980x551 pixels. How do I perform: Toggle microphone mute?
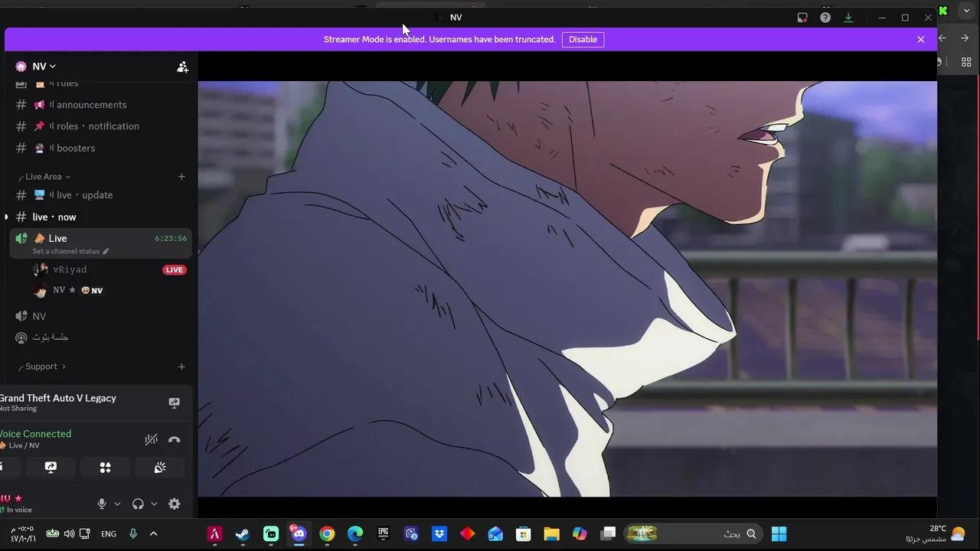(102, 504)
